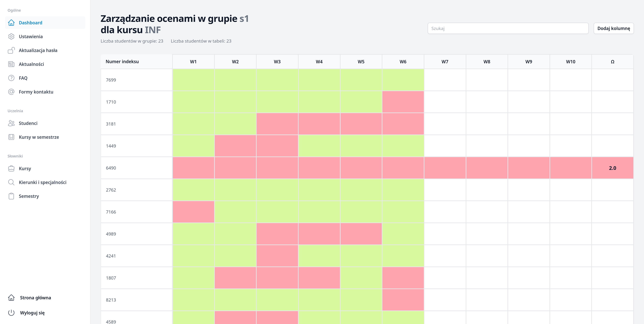
Task: Open Kierunki i specjalności menu item
Action: click(x=42, y=182)
